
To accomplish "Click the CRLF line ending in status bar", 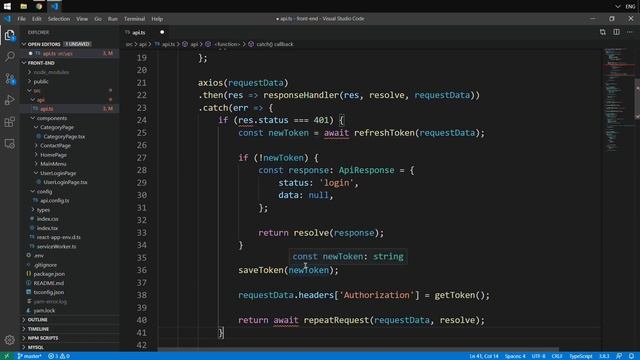I will 557,356.
